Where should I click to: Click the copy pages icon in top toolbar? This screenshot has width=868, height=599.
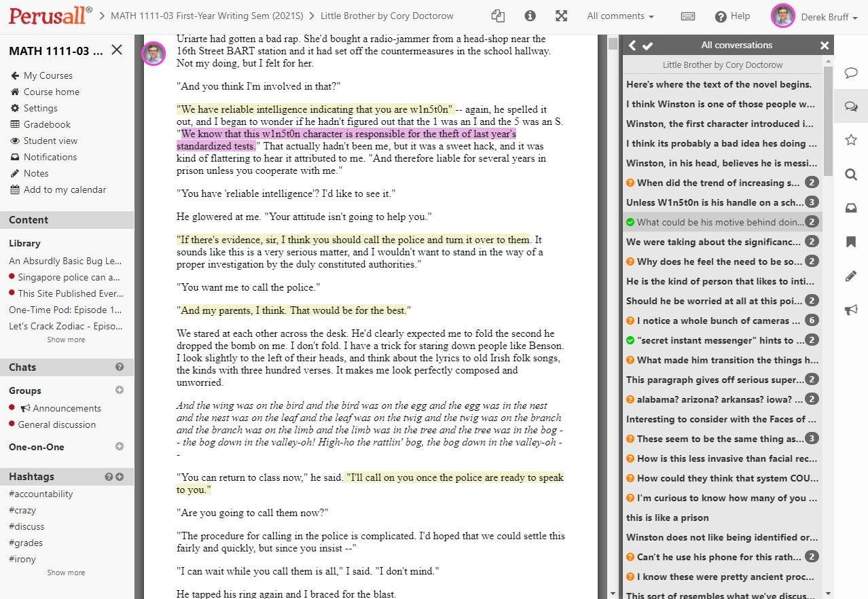coord(499,16)
